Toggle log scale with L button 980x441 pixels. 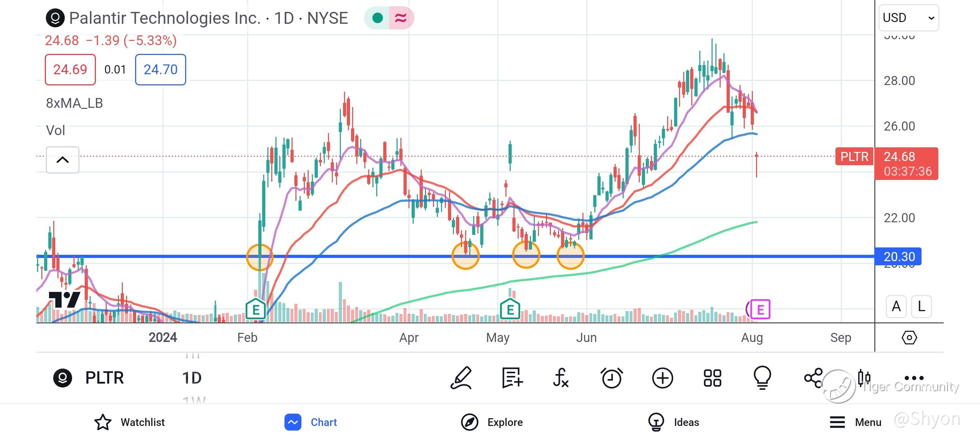921,306
